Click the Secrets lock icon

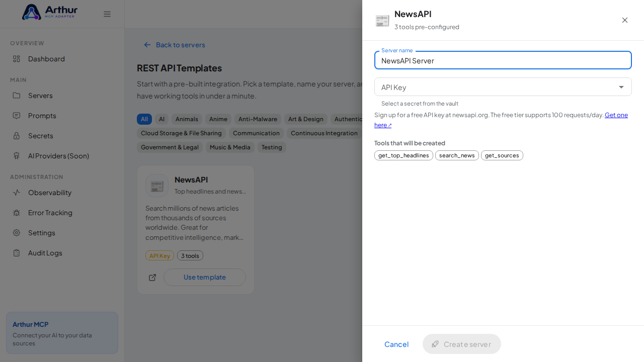pyautogui.click(x=17, y=136)
